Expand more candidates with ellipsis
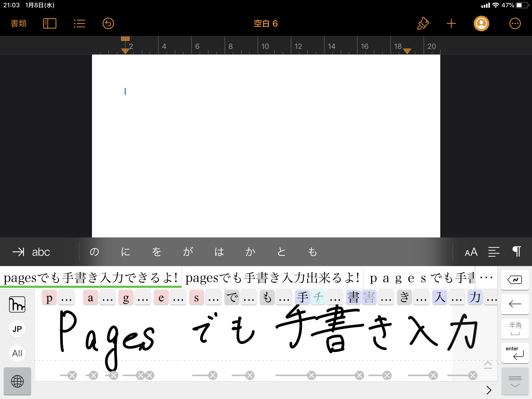532x399 pixels. (x=486, y=277)
